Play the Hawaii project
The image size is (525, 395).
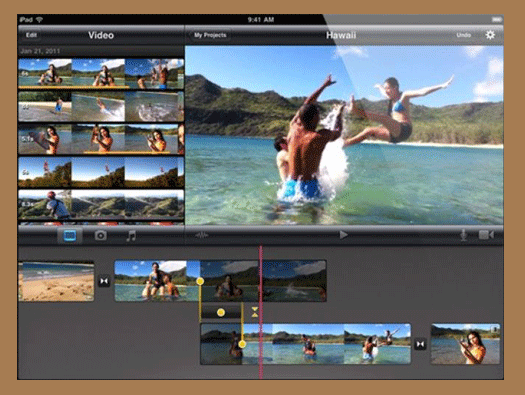(343, 235)
